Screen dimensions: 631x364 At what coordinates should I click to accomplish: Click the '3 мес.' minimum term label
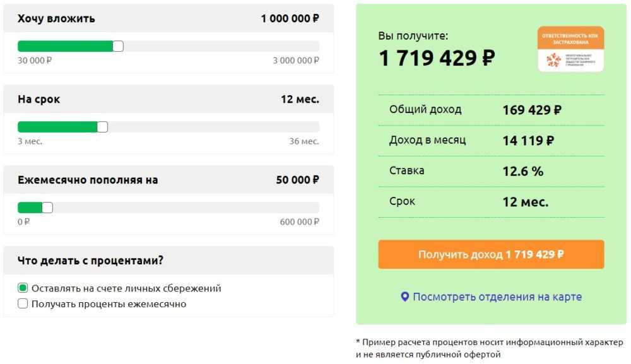pos(30,141)
